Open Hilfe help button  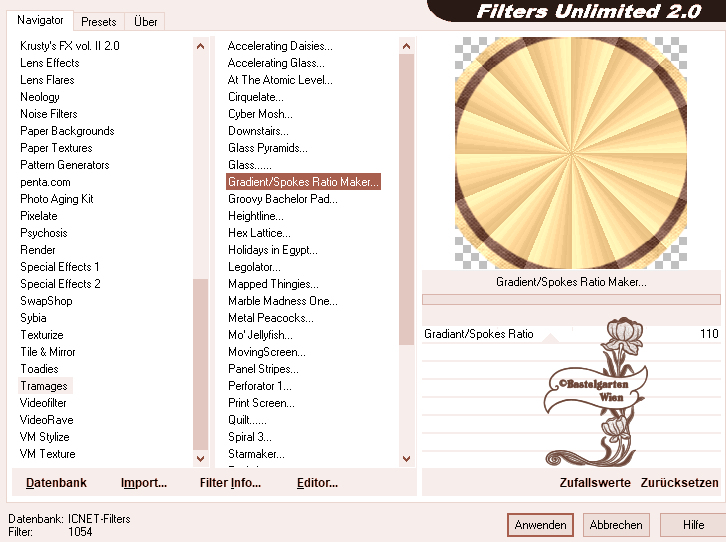coord(693,525)
